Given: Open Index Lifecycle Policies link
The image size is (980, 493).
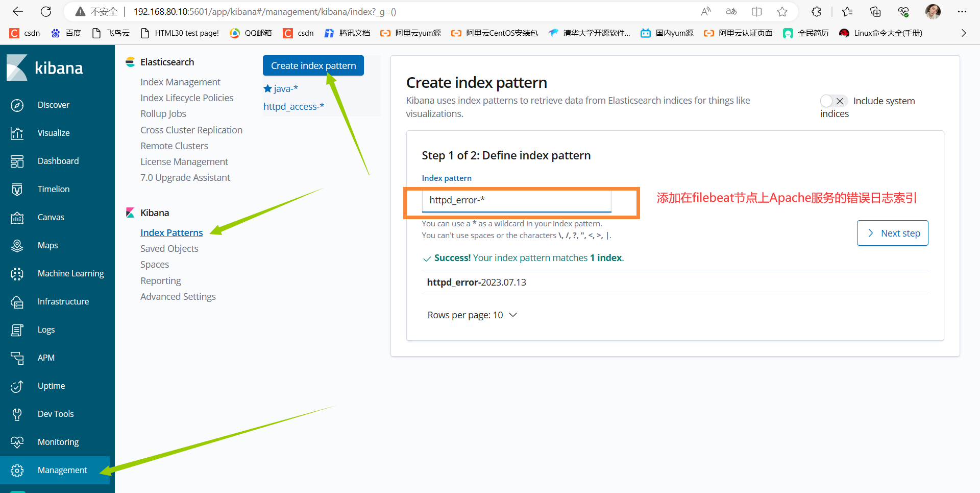Looking at the screenshot, I should (x=187, y=98).
